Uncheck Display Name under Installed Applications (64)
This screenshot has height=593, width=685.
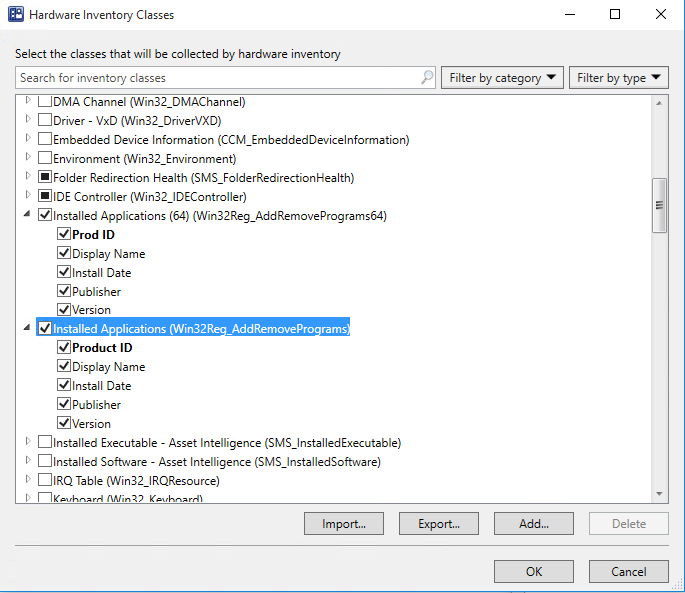pos(64,253)
